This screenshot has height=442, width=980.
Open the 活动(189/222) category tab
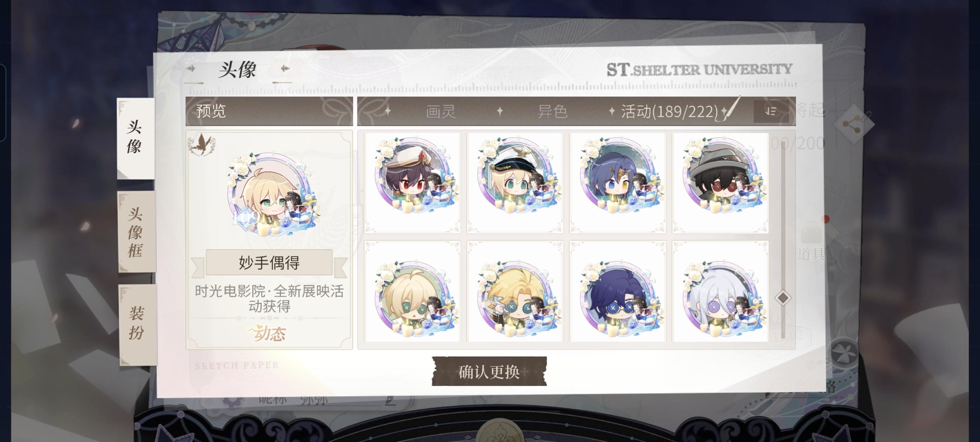coord(669,111)
